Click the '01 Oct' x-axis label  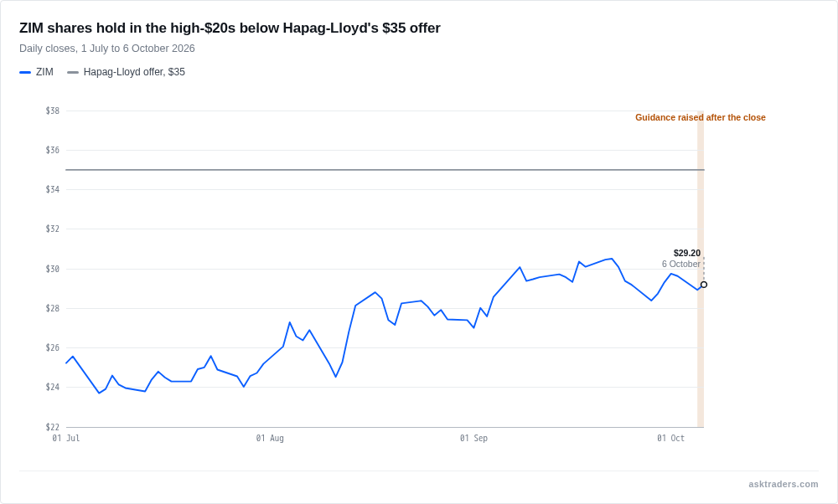click(x=670, y=439)
